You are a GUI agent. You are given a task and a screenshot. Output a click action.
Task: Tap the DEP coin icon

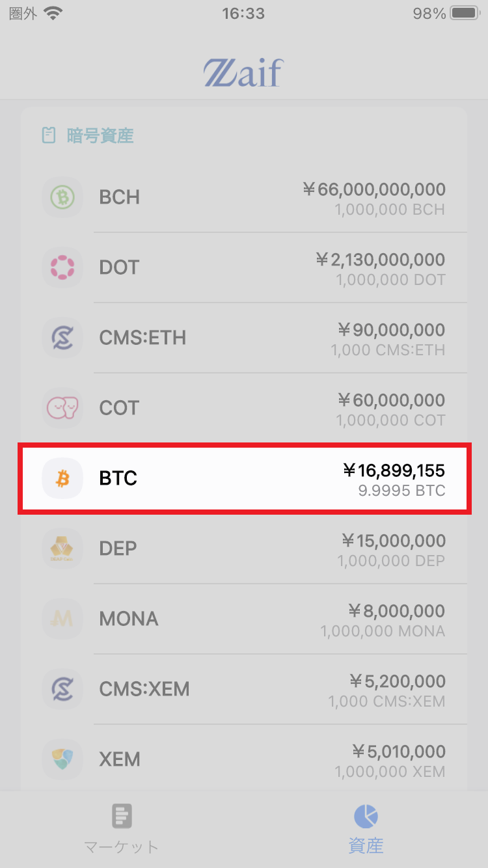pyautogui.click(x=62, y=549)
